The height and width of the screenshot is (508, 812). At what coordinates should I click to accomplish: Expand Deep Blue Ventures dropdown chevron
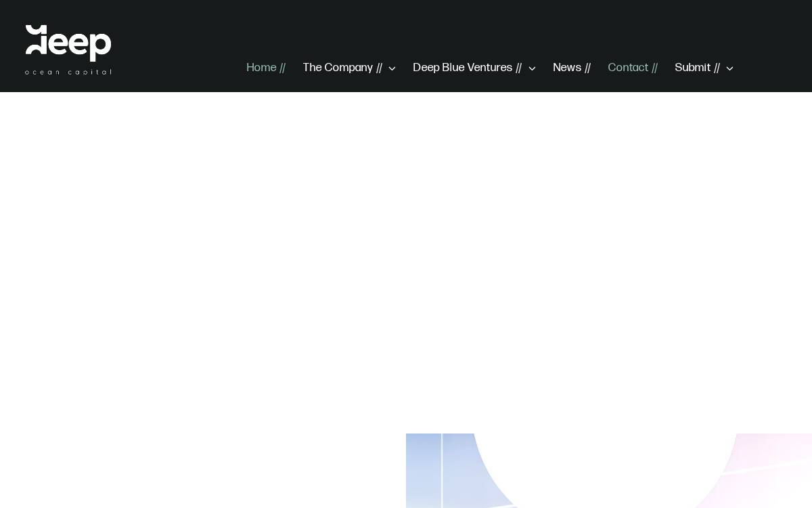click(532, 68)
